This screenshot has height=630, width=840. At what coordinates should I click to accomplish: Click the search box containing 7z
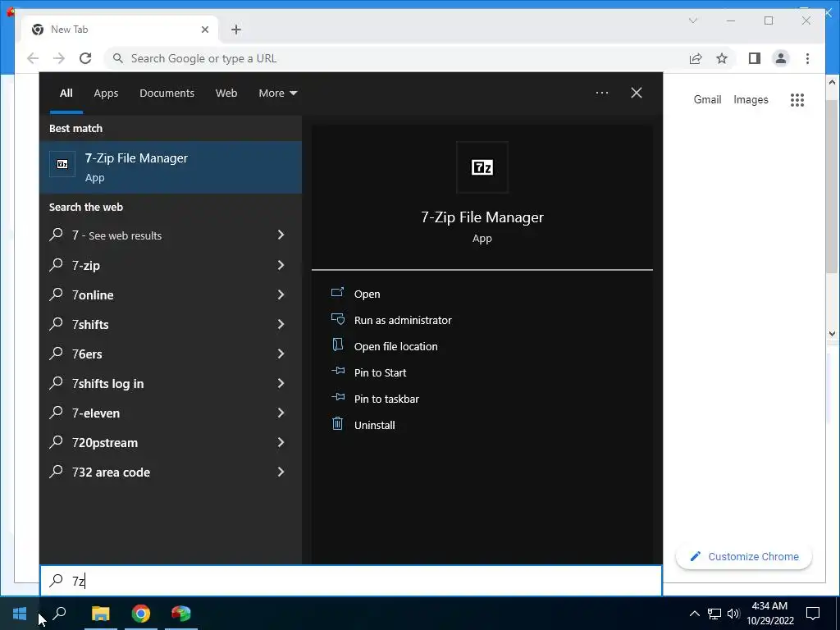click(351, 581)
